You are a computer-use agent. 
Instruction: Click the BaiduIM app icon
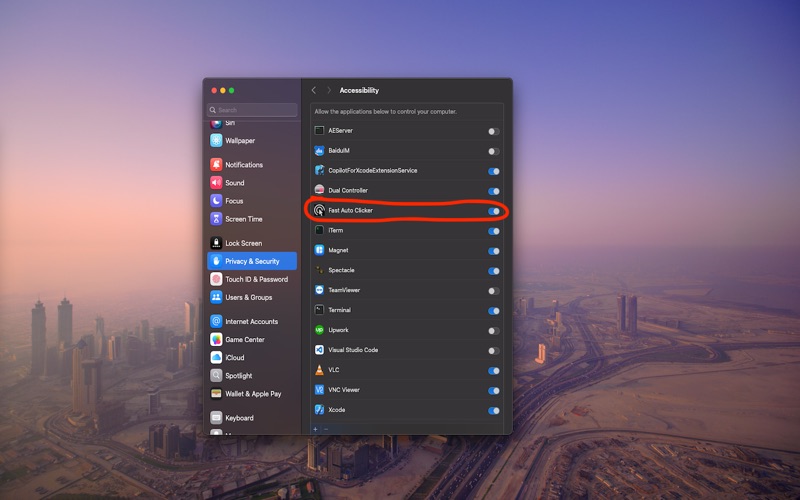tap(319, 151)
